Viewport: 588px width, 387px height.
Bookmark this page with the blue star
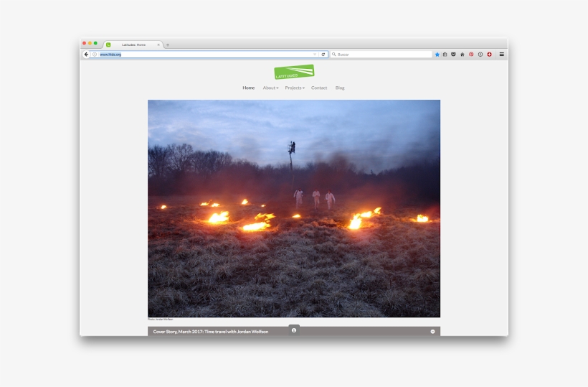(437, 55)
